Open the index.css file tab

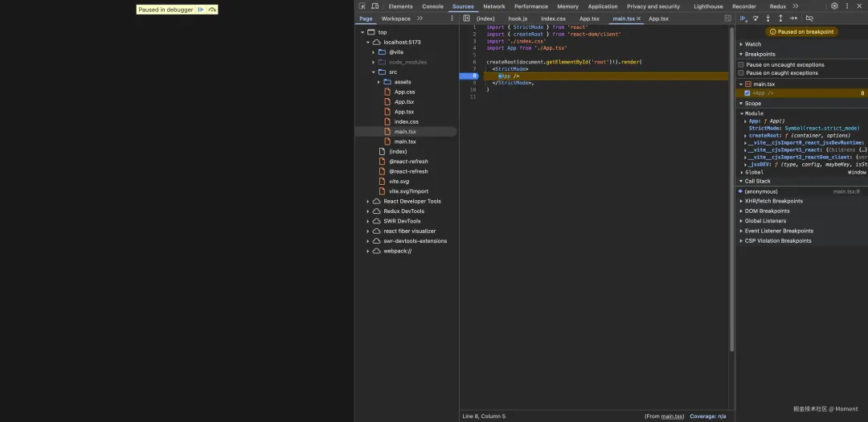pyautogui.click(x=553, y=18)
